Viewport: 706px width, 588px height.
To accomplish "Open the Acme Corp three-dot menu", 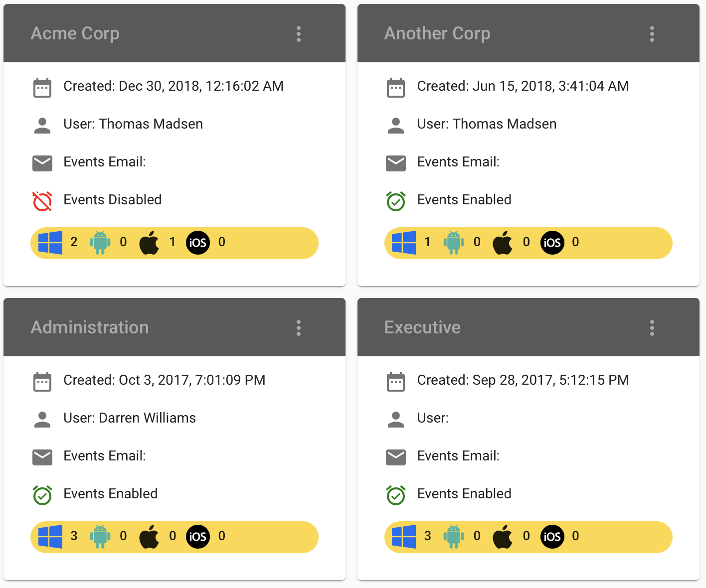I will pos(299,34).
